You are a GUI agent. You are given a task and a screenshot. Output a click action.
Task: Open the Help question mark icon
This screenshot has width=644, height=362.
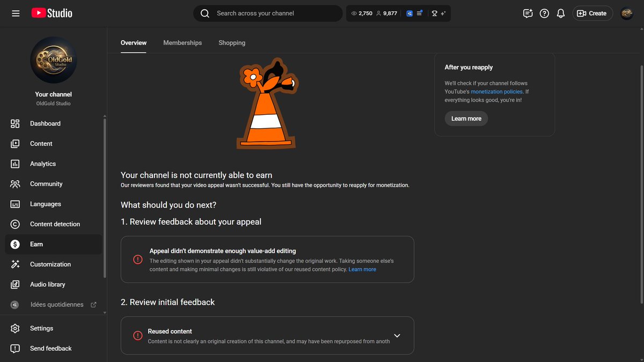pyautogui.click(x=544, y=13)
